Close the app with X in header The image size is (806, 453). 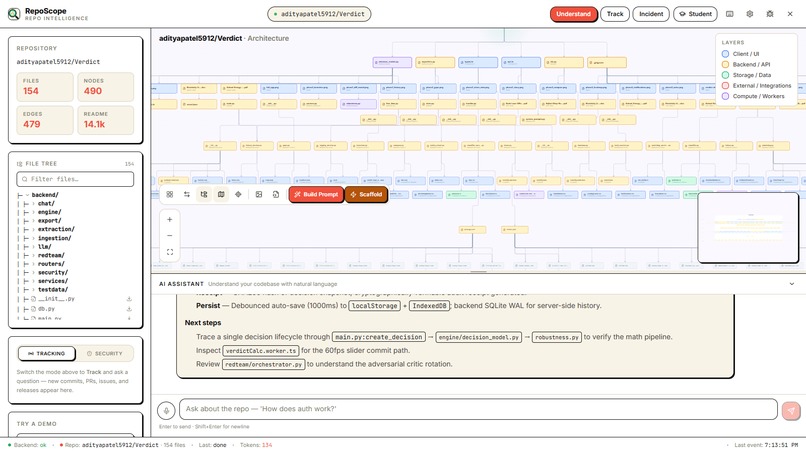click(x=790, y=14)
